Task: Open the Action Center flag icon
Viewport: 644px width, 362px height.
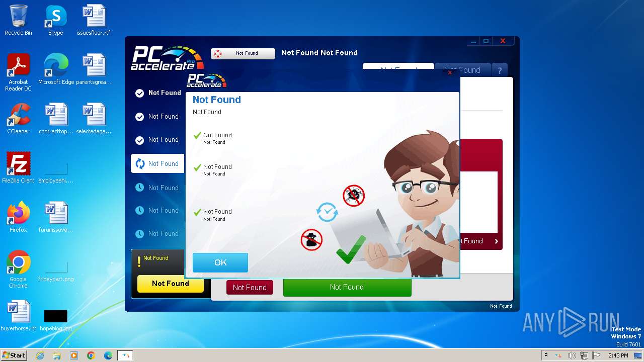Action: coord(596,355)
